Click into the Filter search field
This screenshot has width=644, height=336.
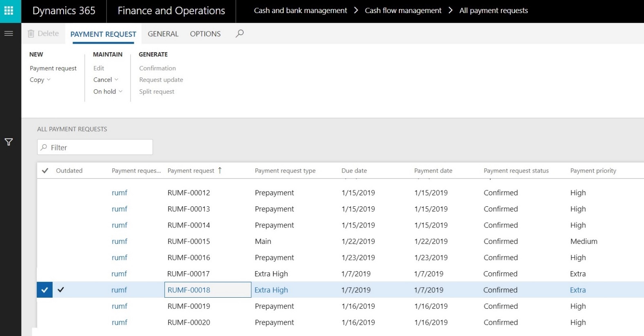click(x=95, y=147)
